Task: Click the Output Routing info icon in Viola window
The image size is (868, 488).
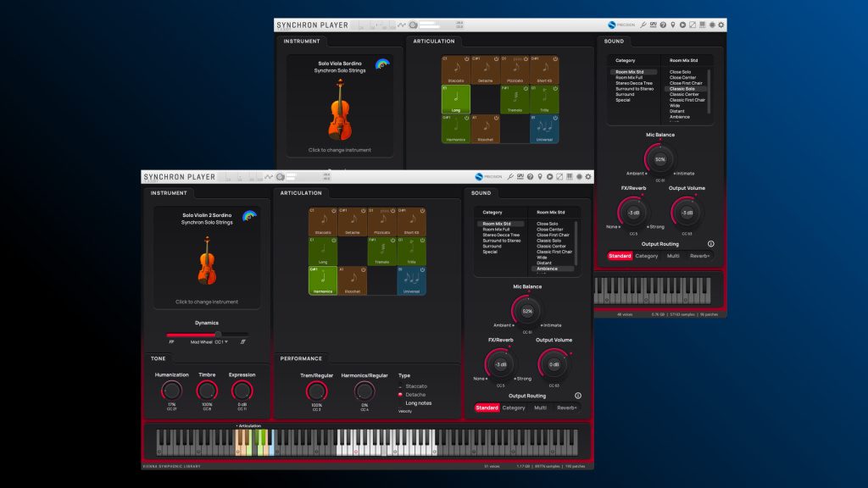Action: tap(711, 243)
